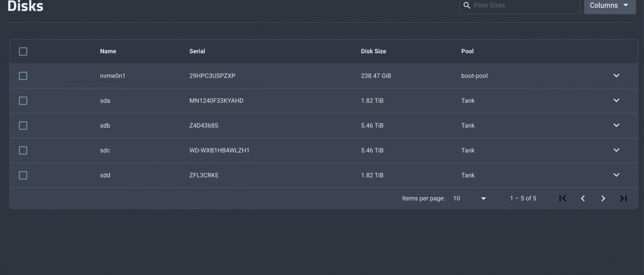Open Items per page dropdown

tap(469, 199)
